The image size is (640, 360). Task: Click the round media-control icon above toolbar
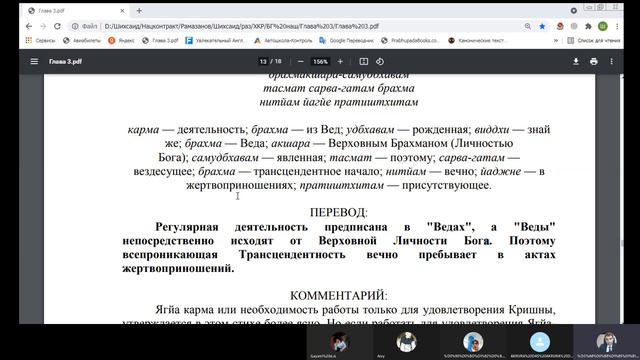click(574, 11)
